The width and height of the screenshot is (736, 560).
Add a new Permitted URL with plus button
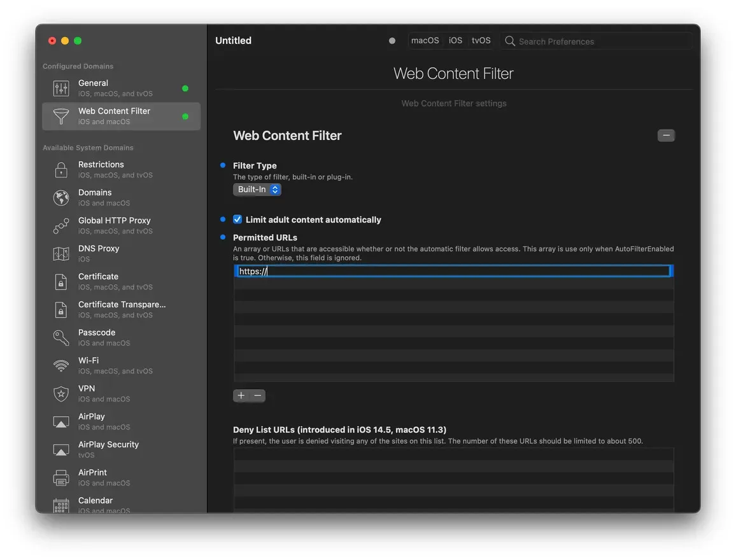241,395
